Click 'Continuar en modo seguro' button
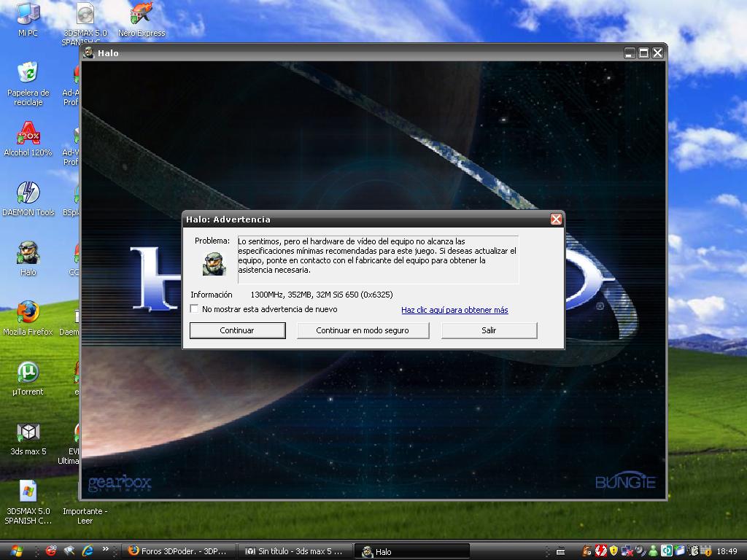The width and height of the screenshot is (747, 560). click(x=363, y=330)
